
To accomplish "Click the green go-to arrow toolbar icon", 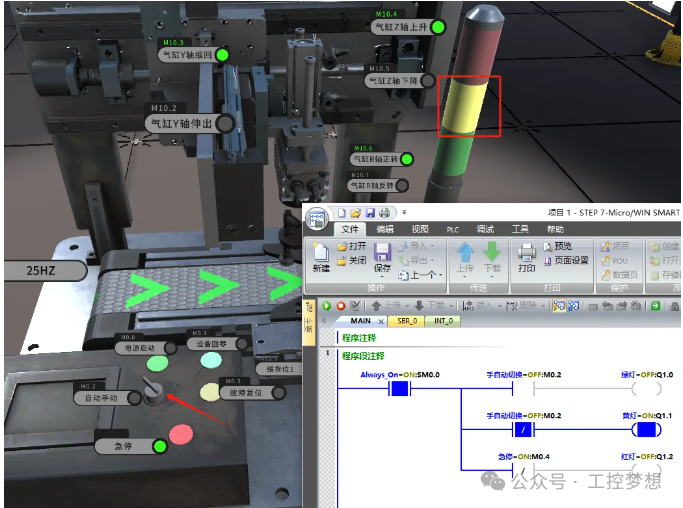I will tap(655, 306).
